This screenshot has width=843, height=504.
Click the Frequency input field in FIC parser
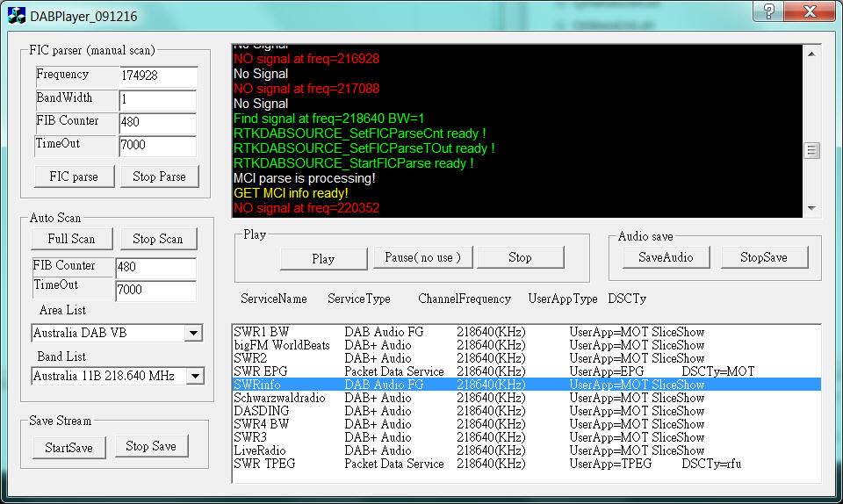(157, 76)
